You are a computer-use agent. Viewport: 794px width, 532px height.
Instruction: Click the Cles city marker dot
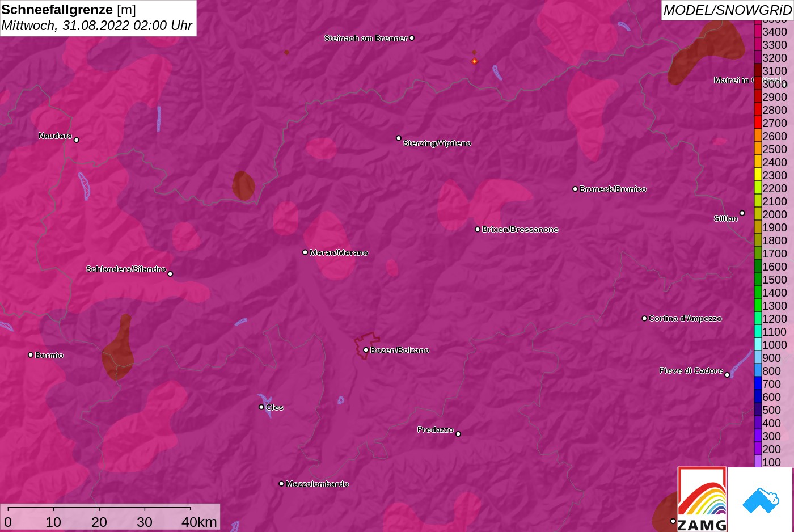click(x=261, y=407)
